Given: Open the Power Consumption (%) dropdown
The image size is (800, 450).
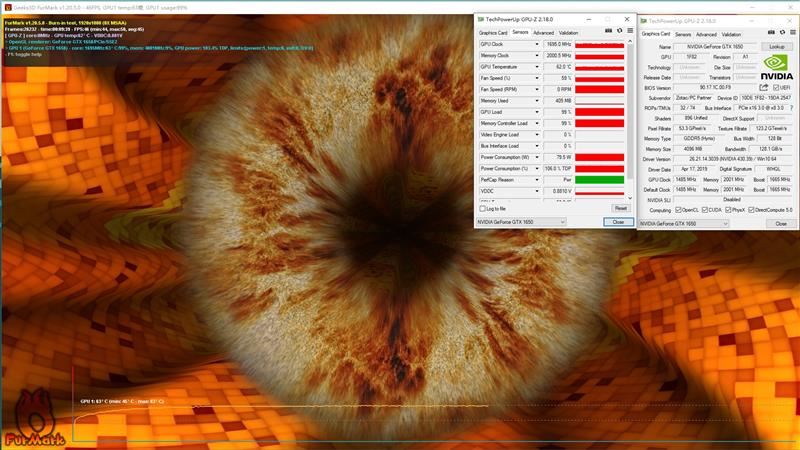Looking at the screenshot, I should tap(537, 168).
